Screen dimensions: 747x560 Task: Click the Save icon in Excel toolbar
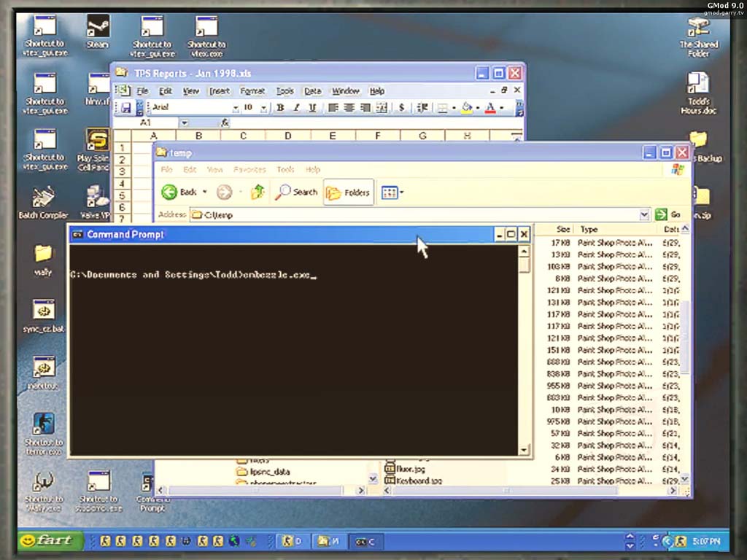pos(125,108)
